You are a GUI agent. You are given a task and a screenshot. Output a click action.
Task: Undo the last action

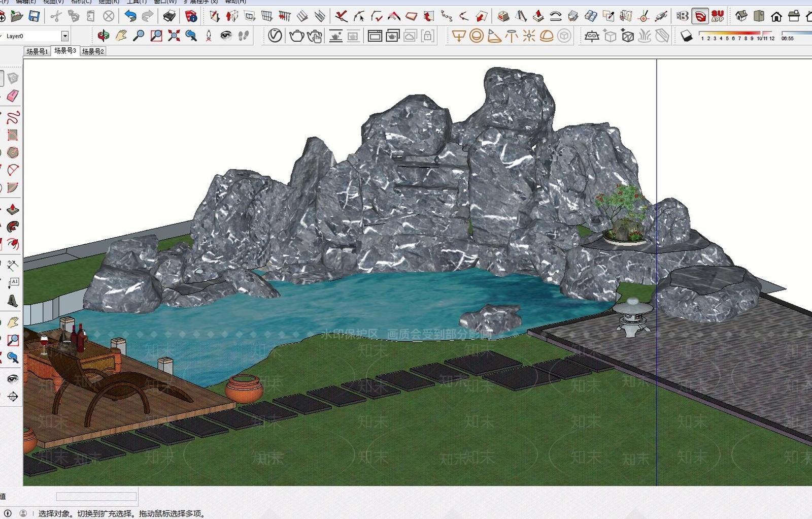click(130, 16)
